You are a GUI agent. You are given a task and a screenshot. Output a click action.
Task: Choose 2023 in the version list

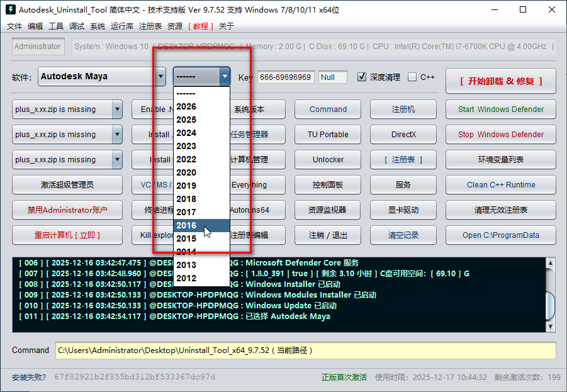tap(201, 146)
